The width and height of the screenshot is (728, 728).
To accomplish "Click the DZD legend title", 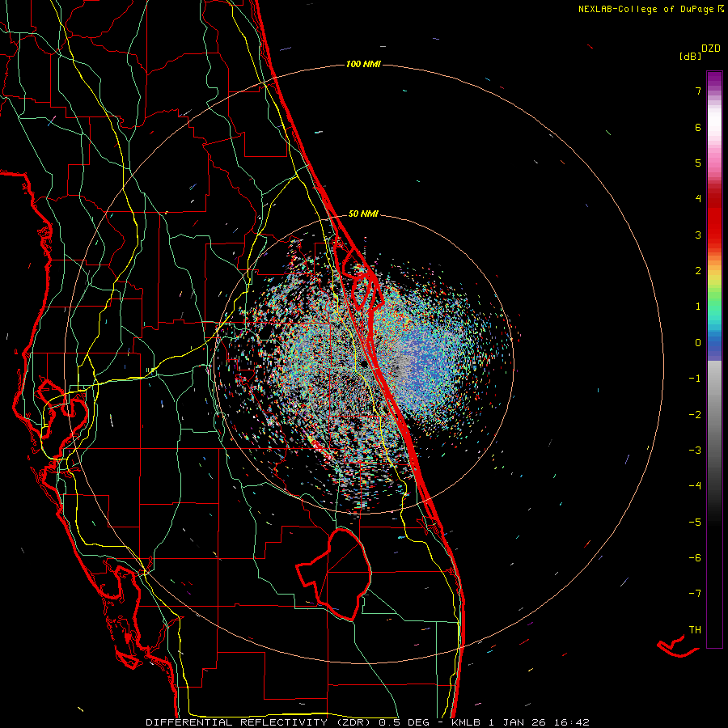I will pyautogui.click(x=711, y=49).
